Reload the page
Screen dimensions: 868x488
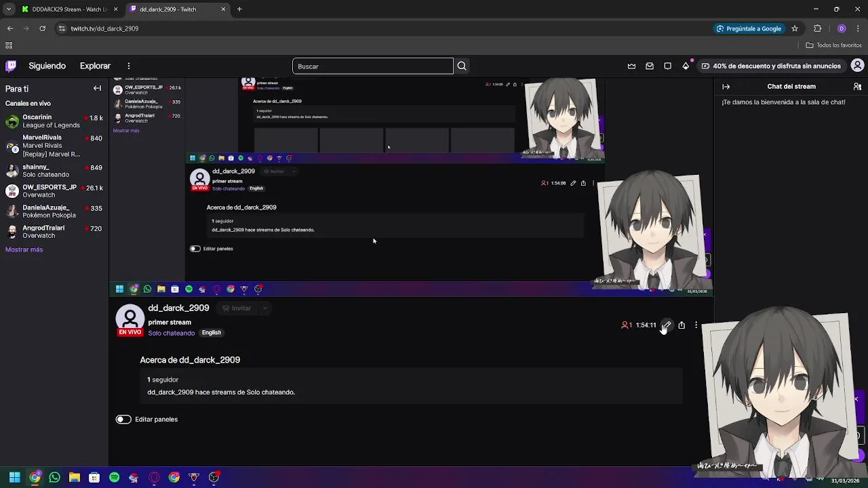(x=42, y=28)
